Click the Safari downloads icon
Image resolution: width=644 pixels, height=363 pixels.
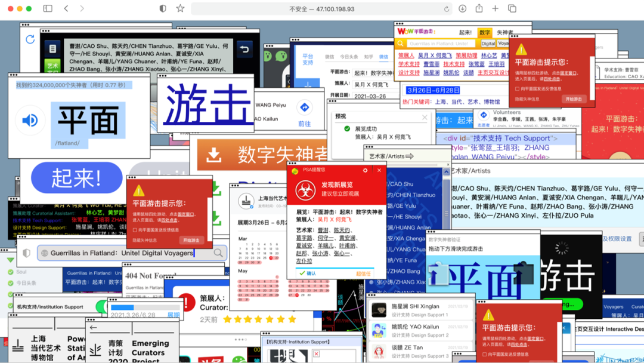463,9
